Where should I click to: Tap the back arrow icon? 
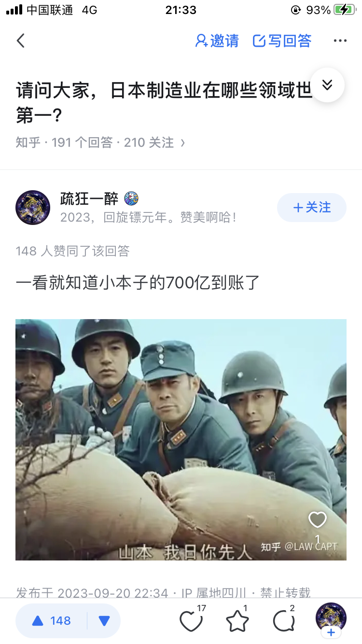click(20, 41)
